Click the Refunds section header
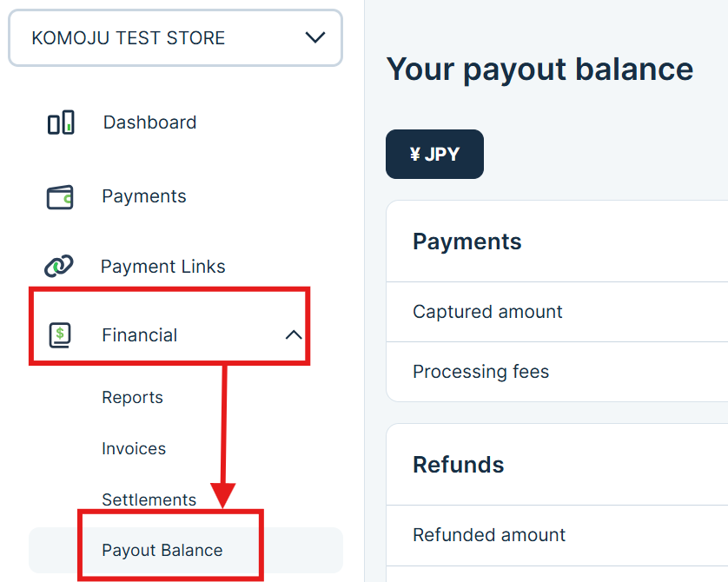The image size is (728, 582). (458, 464)
